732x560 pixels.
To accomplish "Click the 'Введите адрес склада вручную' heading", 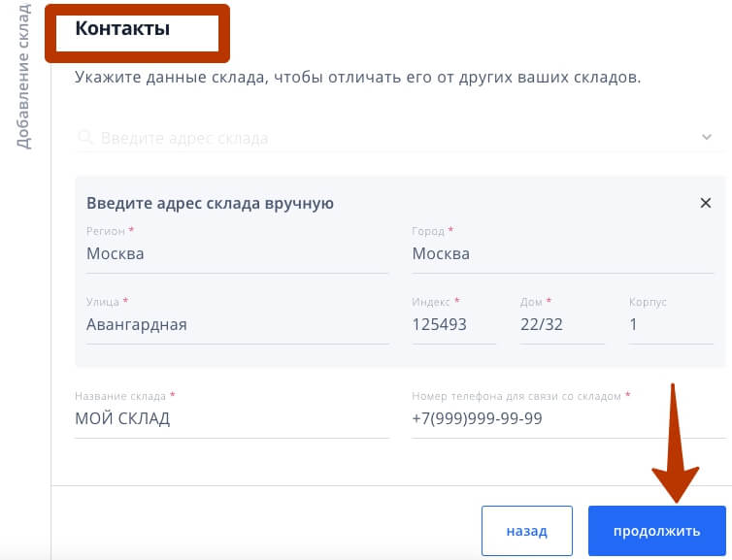I will [x=210, y=204].
